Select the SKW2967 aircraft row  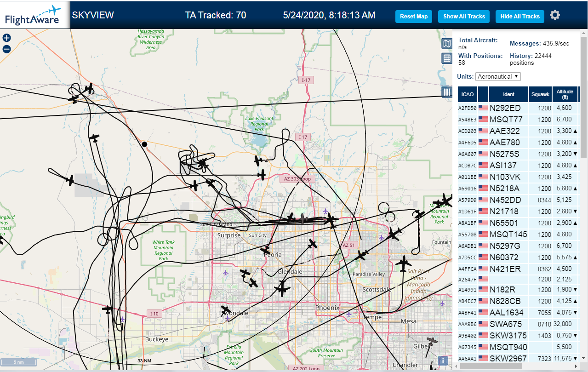[x=518, y=358]
